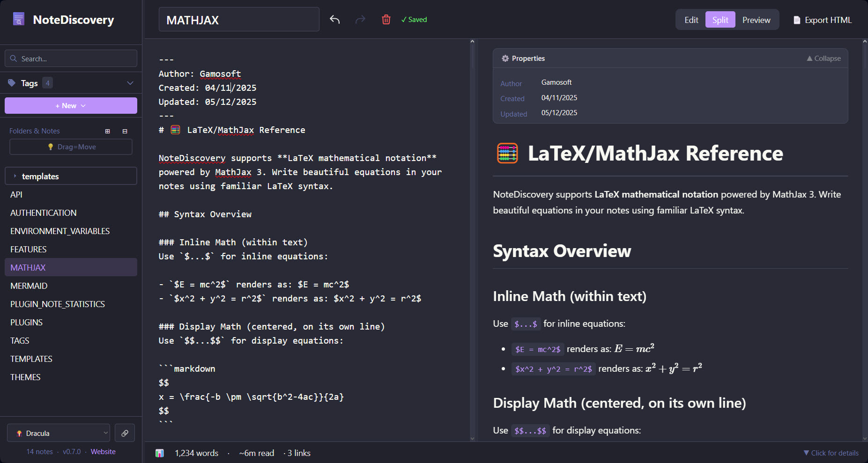Image resolution: width=868 pixels, height=463 pixels.
Task: Click editor line with \frac quadratic formula
Action: 251,397
